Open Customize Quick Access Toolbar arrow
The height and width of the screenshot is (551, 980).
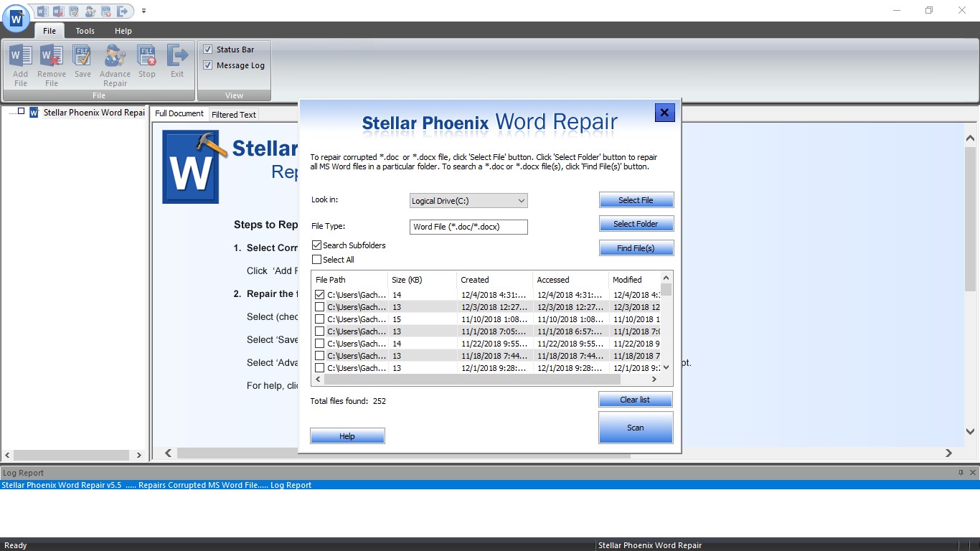point(143,11)
